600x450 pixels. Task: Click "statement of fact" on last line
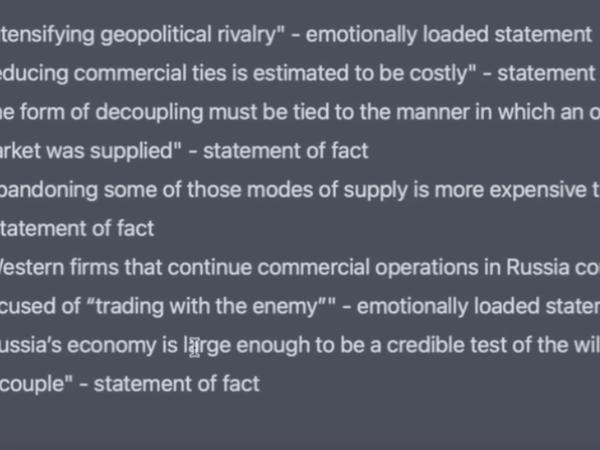177,384
